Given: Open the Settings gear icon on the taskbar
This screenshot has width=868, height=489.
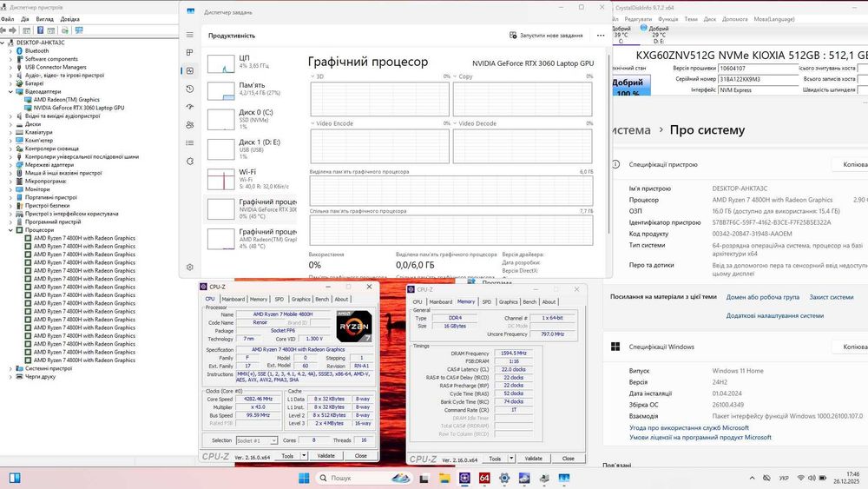Looking at the screenshot, I should coord(504,478).
